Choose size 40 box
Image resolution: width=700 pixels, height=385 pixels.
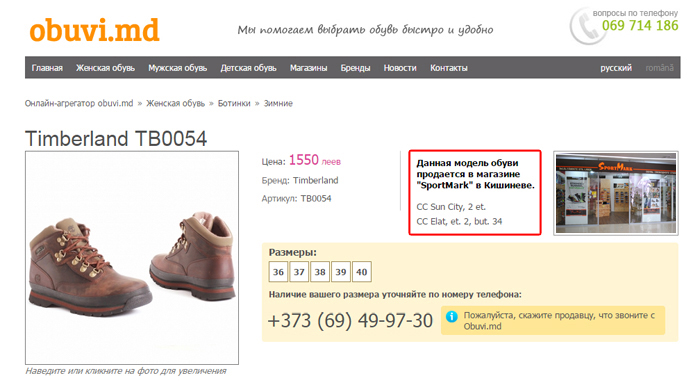pos(362,272)
